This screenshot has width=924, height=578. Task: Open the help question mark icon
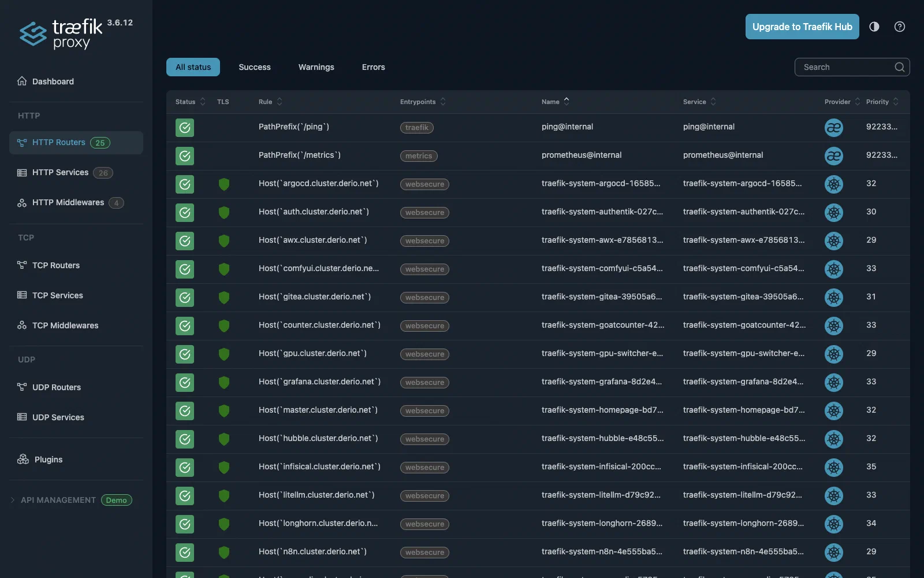[x=900, y=27]
